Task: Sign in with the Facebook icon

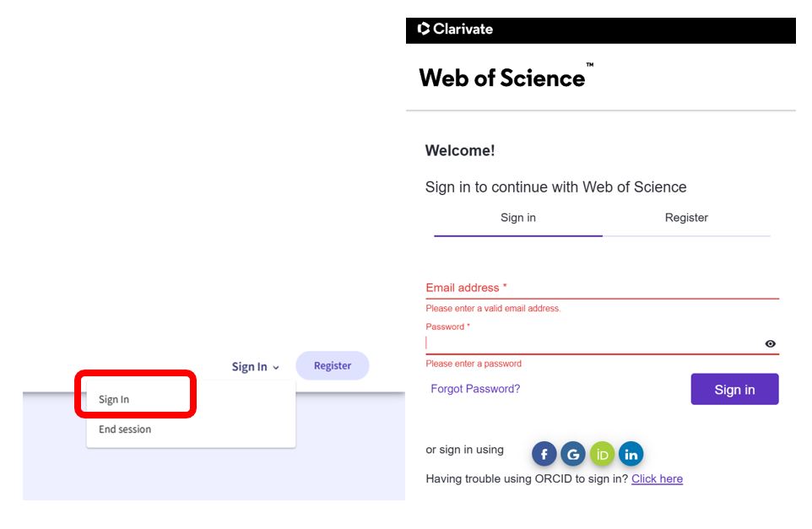Action: pos(544,455)
